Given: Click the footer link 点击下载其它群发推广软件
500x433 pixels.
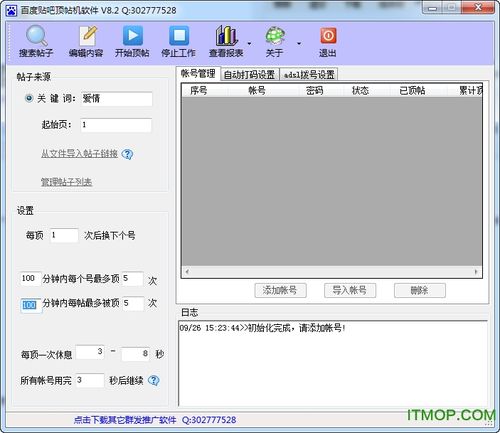Looking at the screenshot, I should 125,420.
